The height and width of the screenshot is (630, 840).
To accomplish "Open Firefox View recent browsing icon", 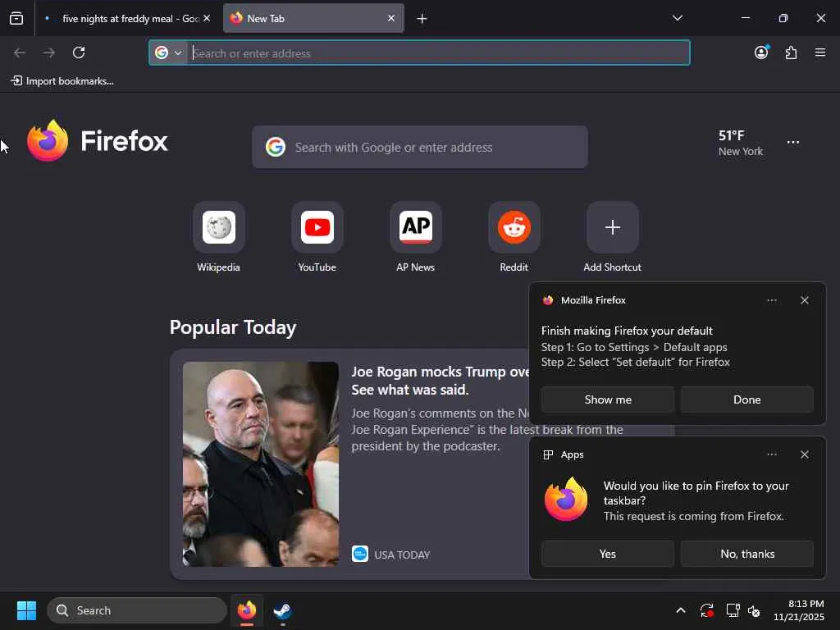I will click(16, 18).
